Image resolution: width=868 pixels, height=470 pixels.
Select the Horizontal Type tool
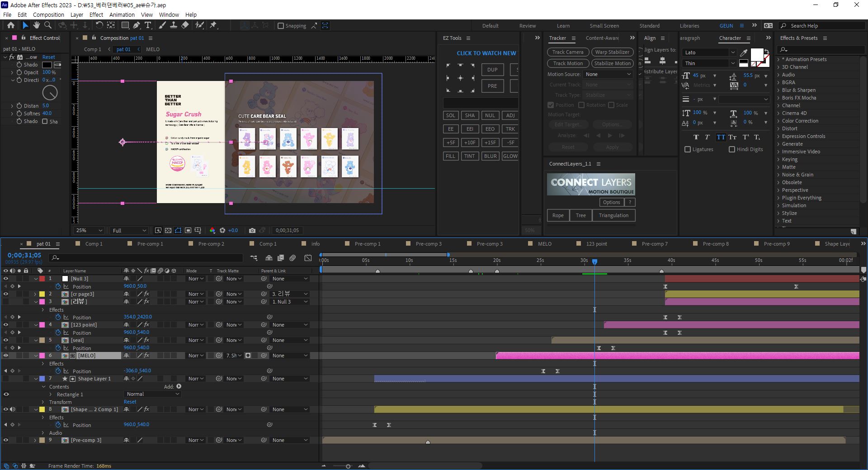148,25
